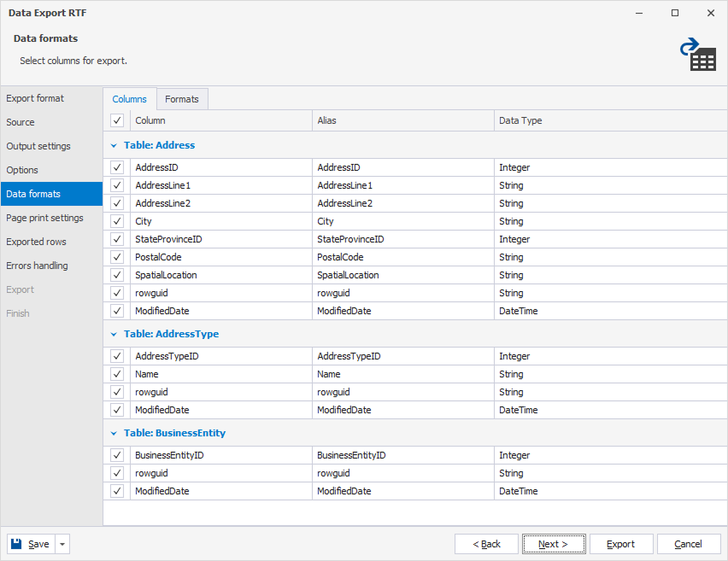Cancel the export wizard
The height and width of the screenshot is (561, 728).
689,544
